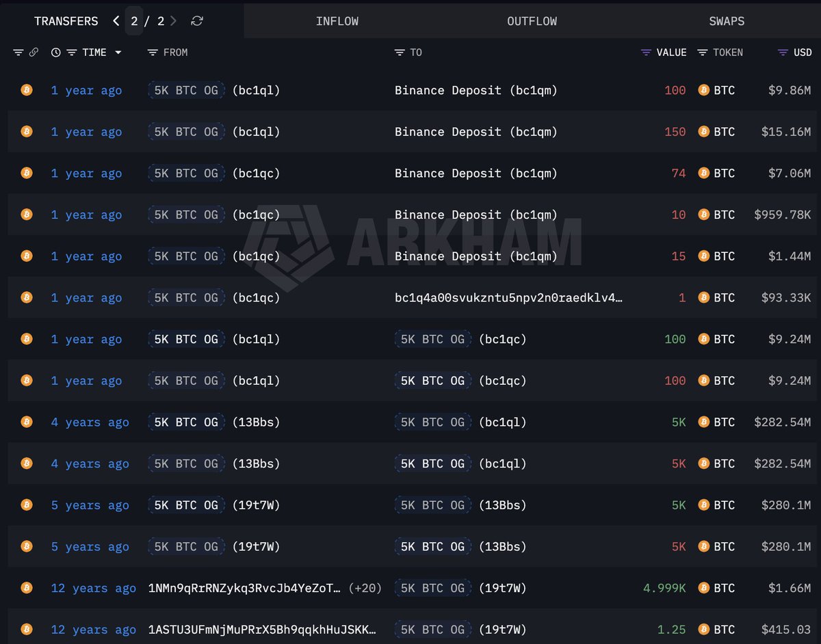Click the current page number field

pyautogui.click(x=134, y=21)
